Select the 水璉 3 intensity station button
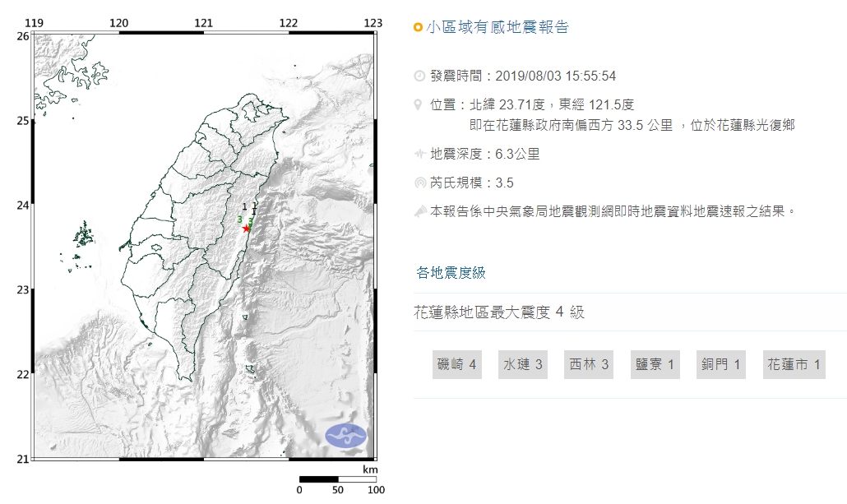 coord(522,364)
